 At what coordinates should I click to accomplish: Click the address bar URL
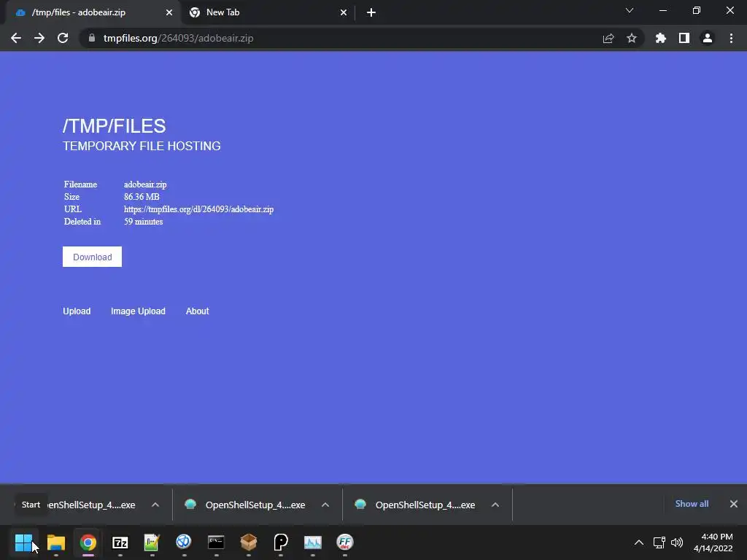point(178,38)
